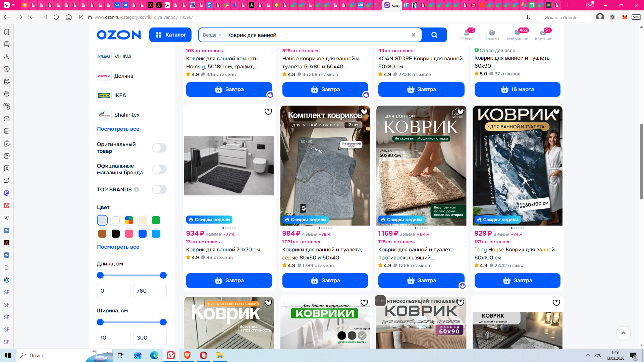Open the Везде search scope dropdown
This screenshot has height=362, width=644.
(x=212, y=35)
